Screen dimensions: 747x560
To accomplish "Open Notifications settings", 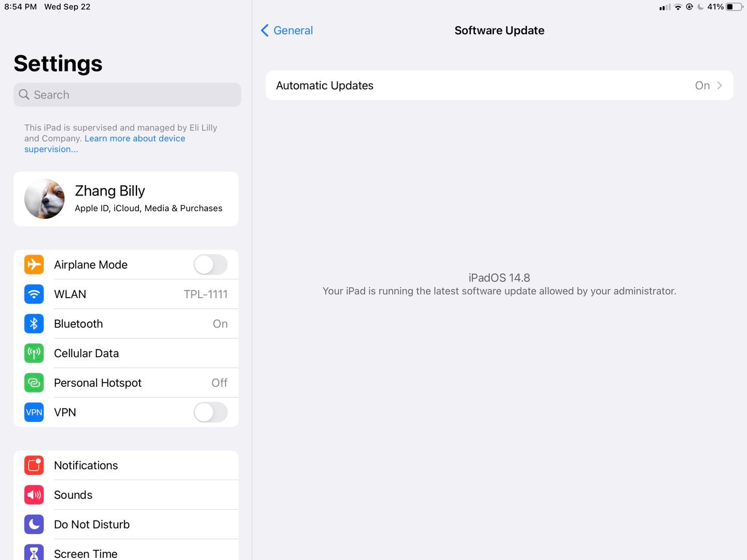I will coord(126,465).
